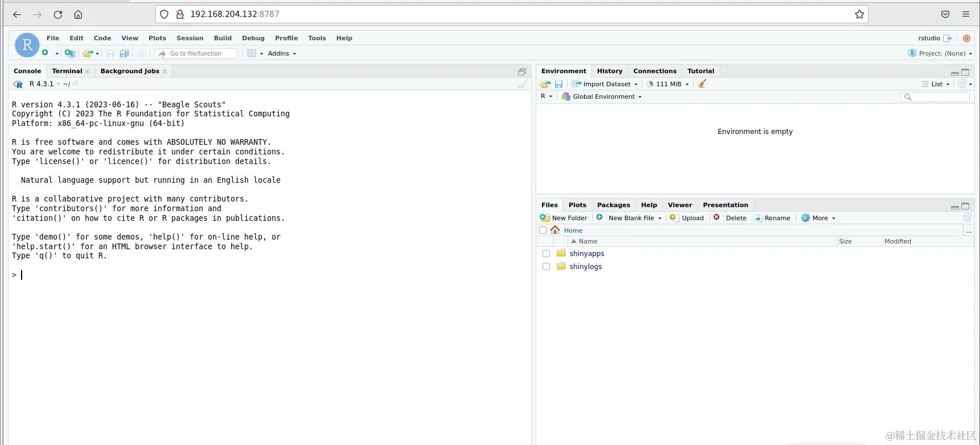Screen dimensions: 980x445
Task: Switch to the History tab
Action: pos(610,71)
